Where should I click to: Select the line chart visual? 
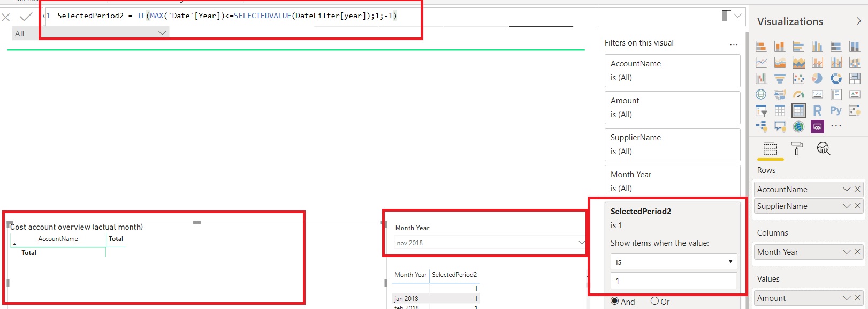point(761,63)
